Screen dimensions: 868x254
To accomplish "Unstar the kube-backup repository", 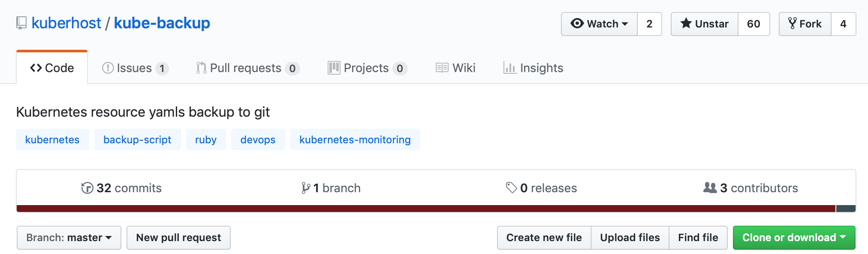I will click(x=705, y=24).
